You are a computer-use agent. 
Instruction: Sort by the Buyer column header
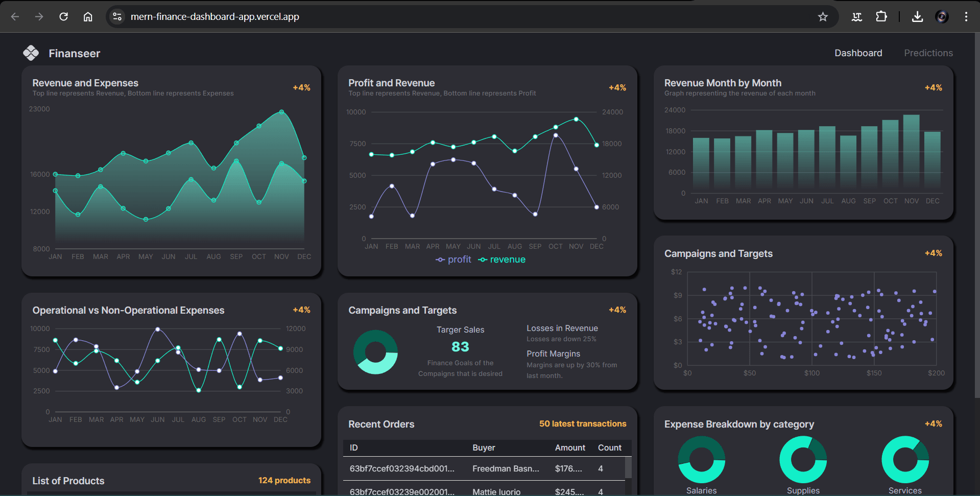[x=484, y=448]
